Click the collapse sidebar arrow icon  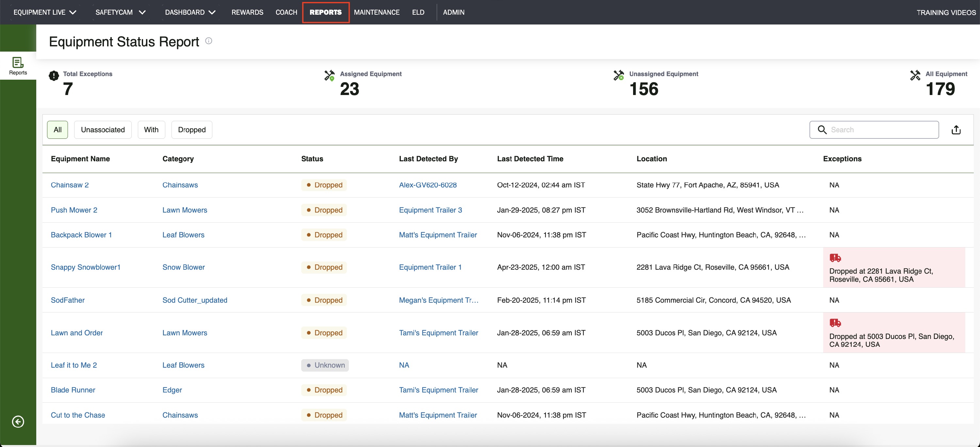18,422
